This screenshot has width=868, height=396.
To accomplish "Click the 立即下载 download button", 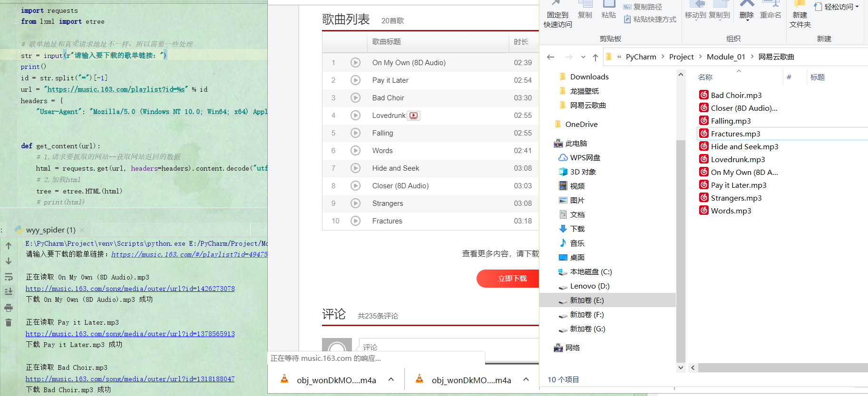I will (508, 279).
